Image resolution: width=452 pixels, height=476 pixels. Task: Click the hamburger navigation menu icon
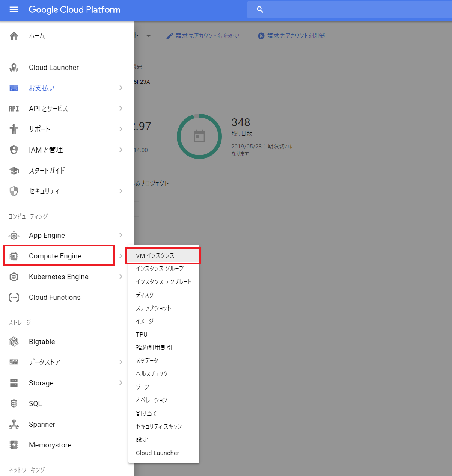click(x=14, y=10)
